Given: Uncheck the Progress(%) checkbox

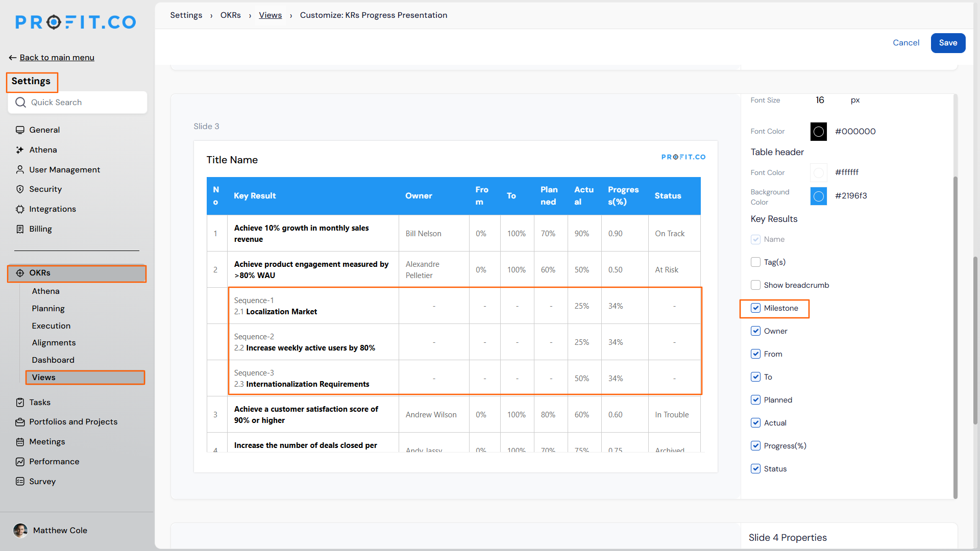Looking at the screenshot, I should click(755, 446).
